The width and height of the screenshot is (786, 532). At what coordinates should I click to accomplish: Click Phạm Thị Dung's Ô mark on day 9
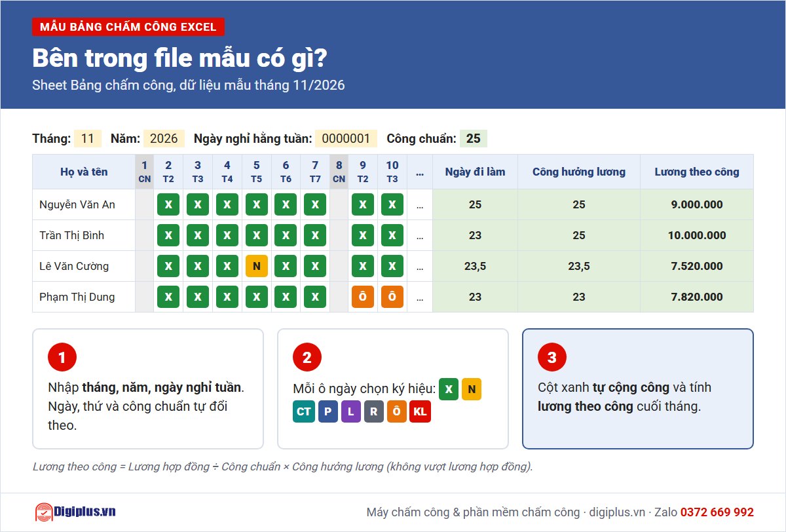363,297
